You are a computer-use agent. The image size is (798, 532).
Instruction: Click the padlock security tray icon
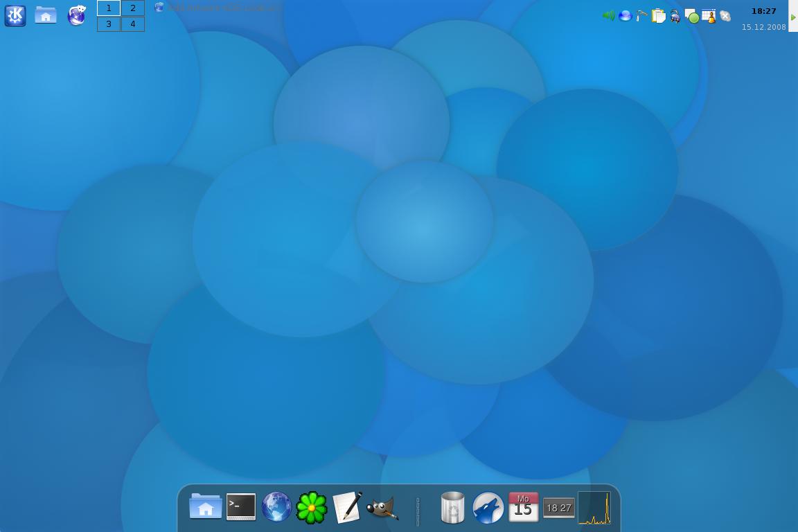(x=675, y=17)
